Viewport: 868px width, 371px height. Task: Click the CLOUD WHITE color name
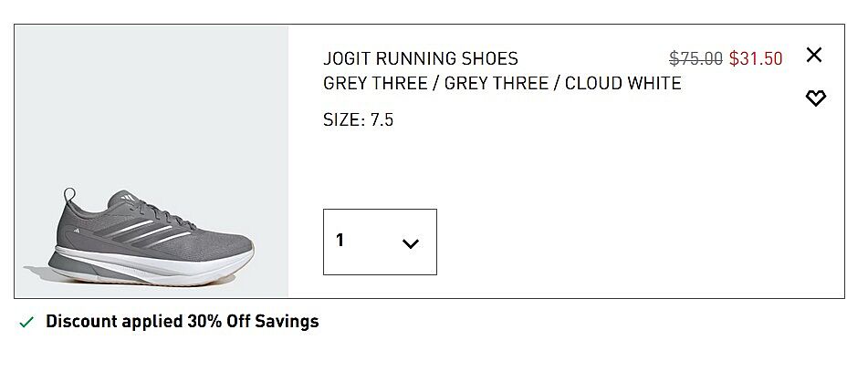[623, 84]
